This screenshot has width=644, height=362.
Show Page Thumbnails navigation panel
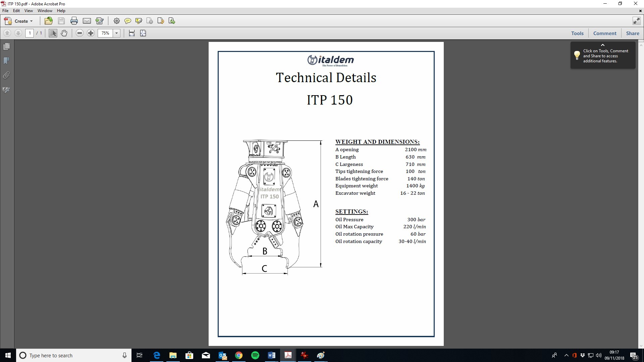click(x=7, y=47)
